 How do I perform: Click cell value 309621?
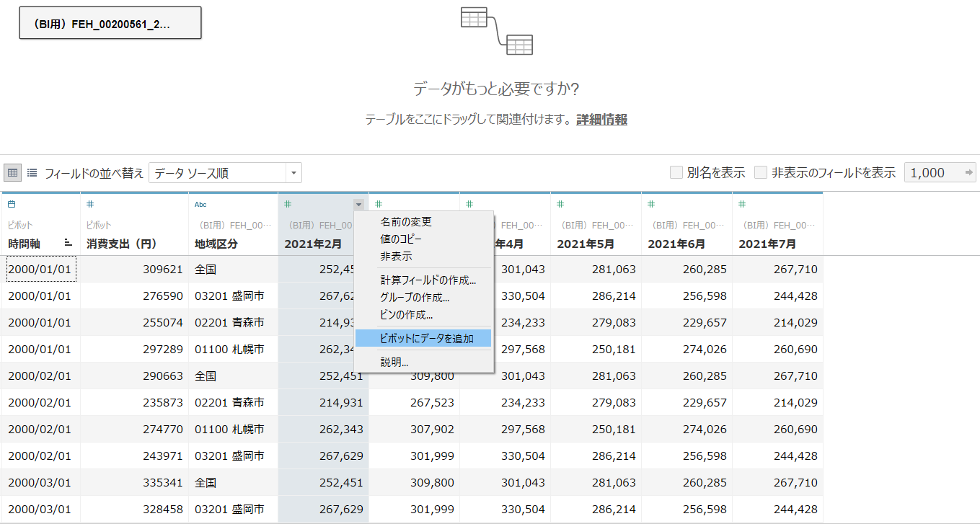tap(162, 270)
